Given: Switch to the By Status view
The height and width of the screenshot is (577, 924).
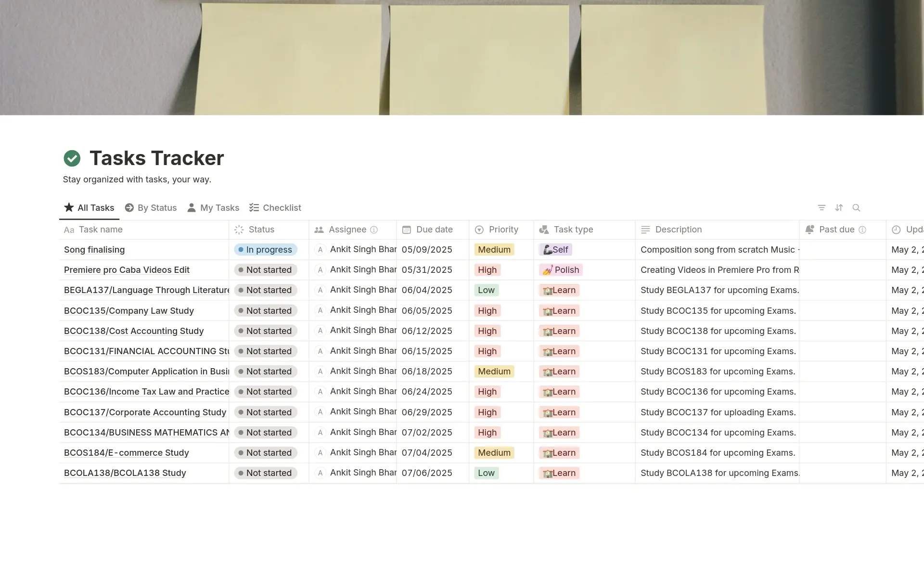Looking at the screenshot, I should (x=151, y=208).
